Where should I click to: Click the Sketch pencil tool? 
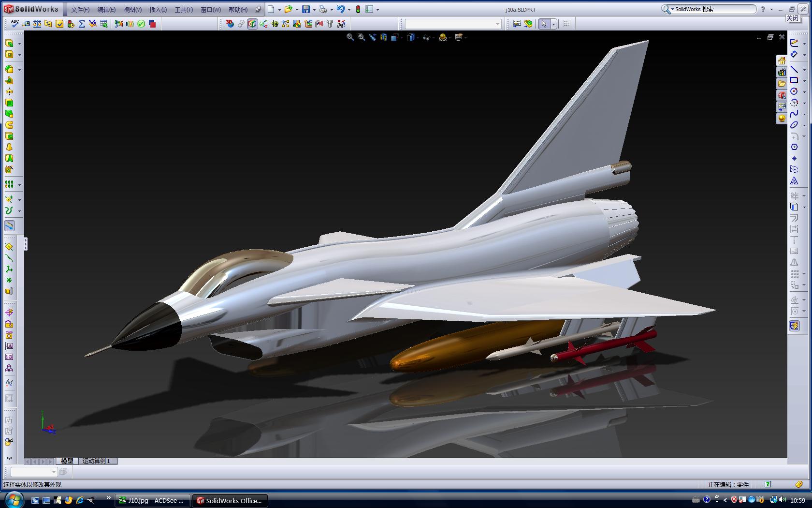pyautogui.click(x=794, y=43)
